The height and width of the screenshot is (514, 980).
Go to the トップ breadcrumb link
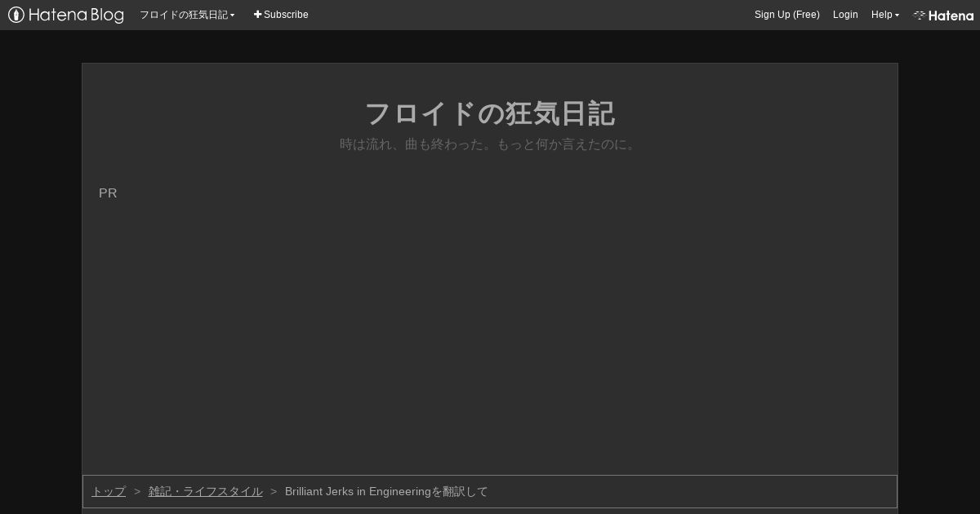coord(109,491)
